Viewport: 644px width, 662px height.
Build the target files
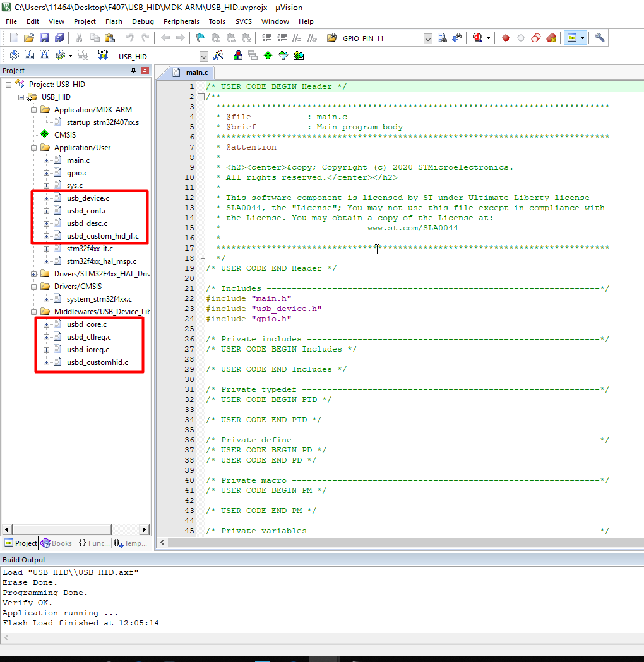click(x=29, y=55)
